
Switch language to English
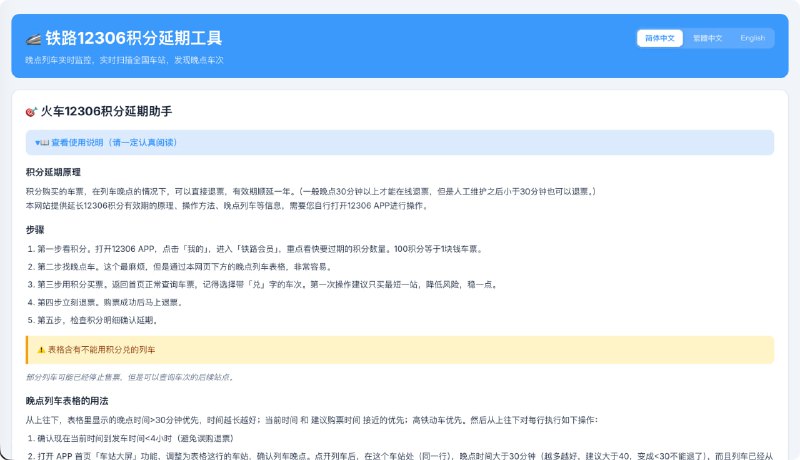point(753,38)
